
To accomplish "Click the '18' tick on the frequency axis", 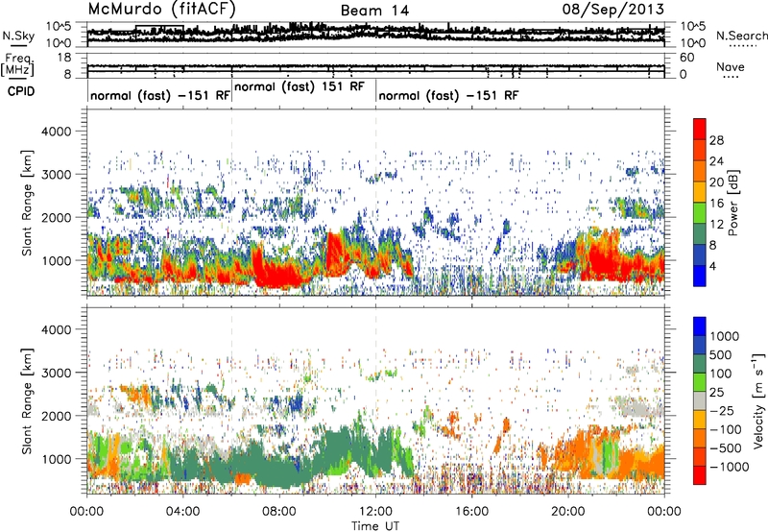I will click(x=64, y=58).
